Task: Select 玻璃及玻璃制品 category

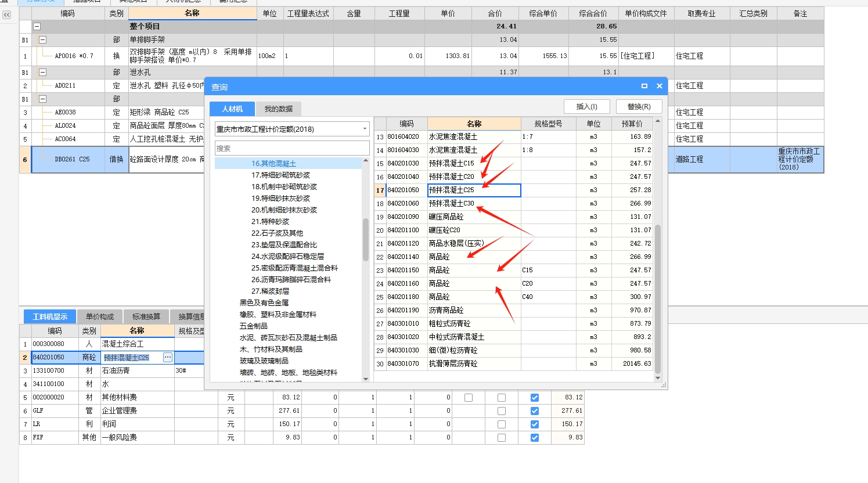Action: 264,361
